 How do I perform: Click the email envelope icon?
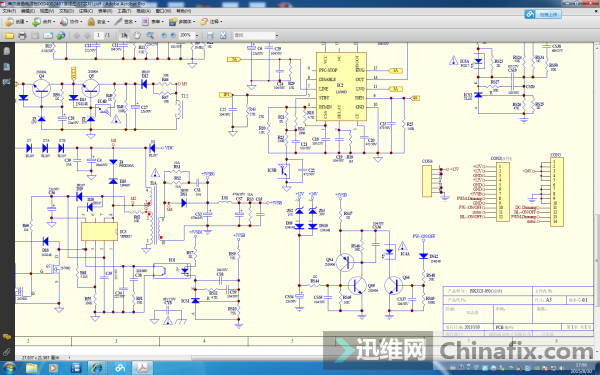point(48,36)
